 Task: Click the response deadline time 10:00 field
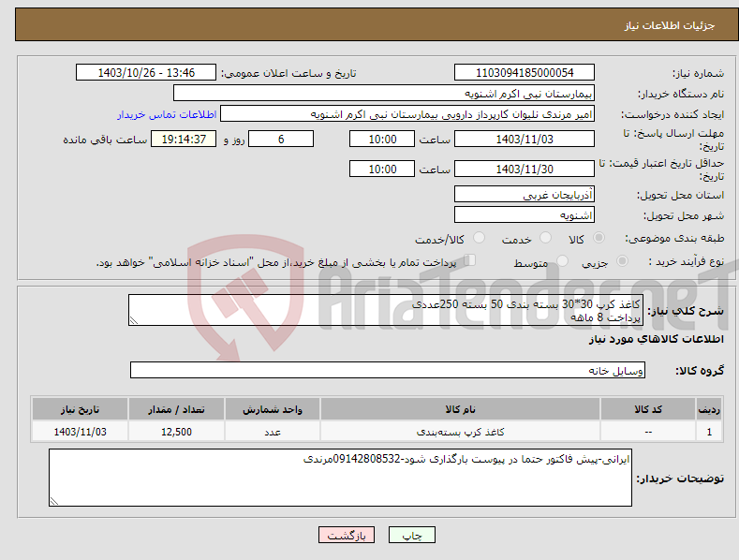382,139
